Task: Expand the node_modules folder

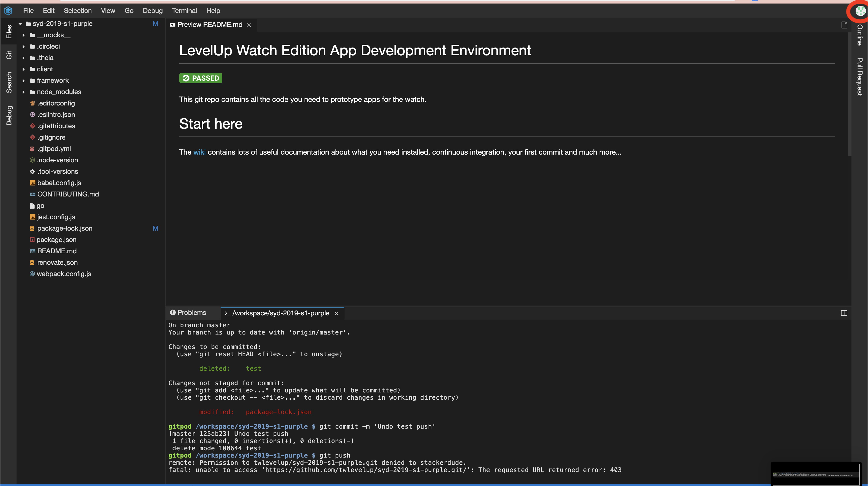Action: pyautogui.click(x=24, y=92)
